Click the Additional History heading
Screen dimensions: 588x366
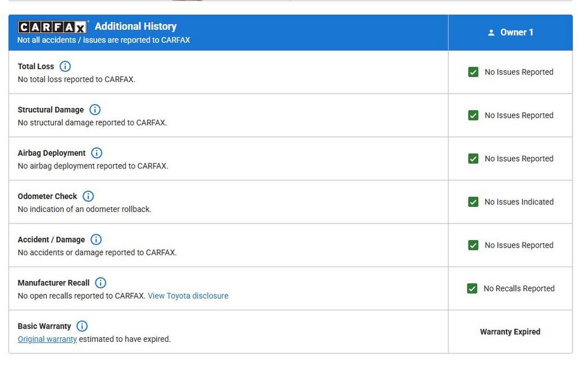click(x=136, y=26)
